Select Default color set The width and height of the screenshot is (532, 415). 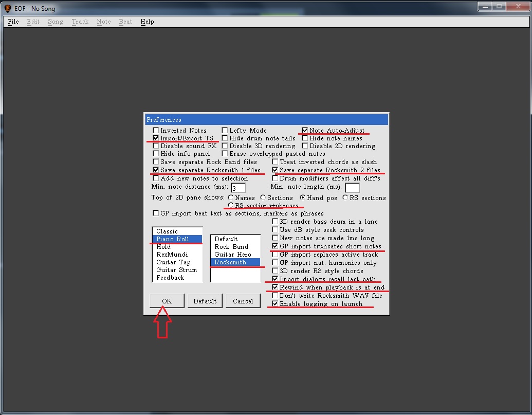click(x=235, y=239)
